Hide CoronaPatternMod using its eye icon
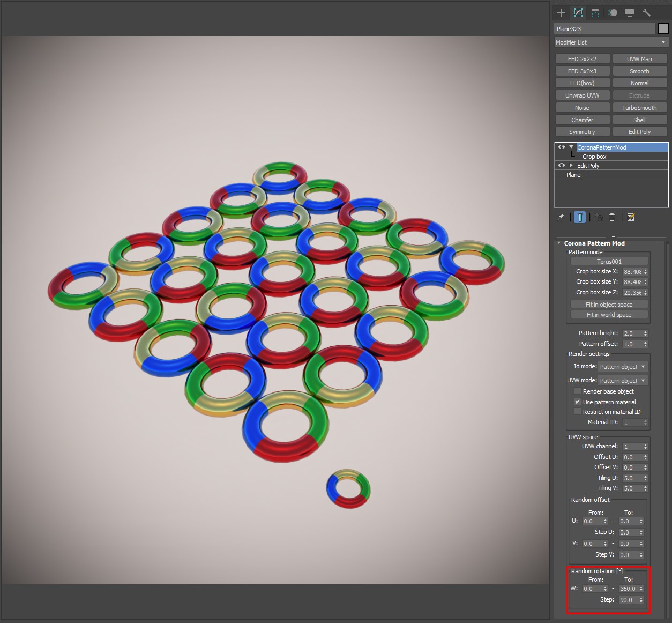This screenshot has width=672, height=623. [x=561, y=147]
